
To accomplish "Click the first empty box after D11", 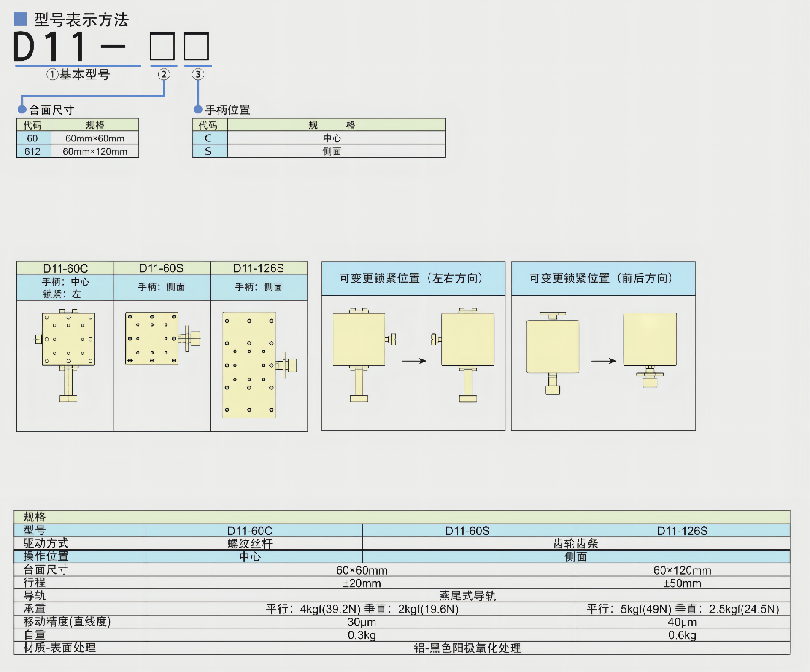I will pos(162,46).
